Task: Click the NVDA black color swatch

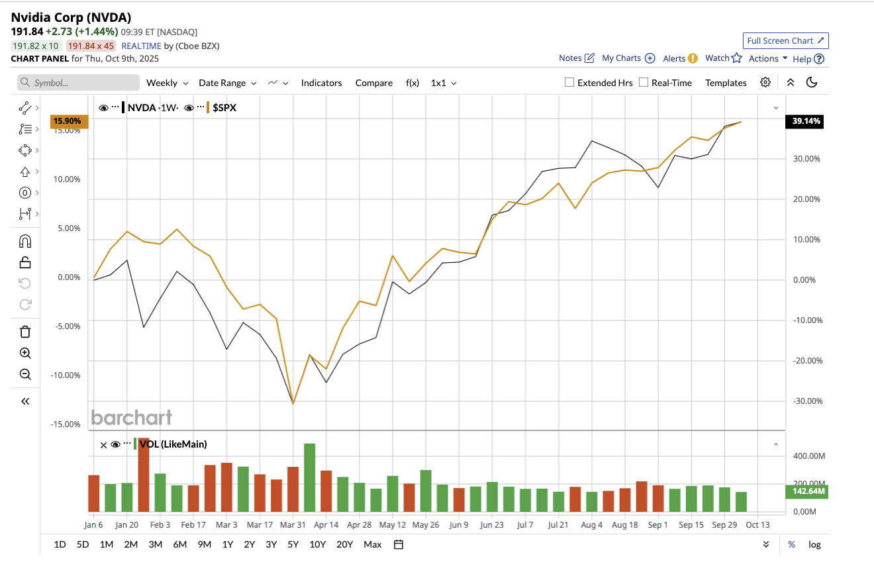Action: tap(123, 107)
